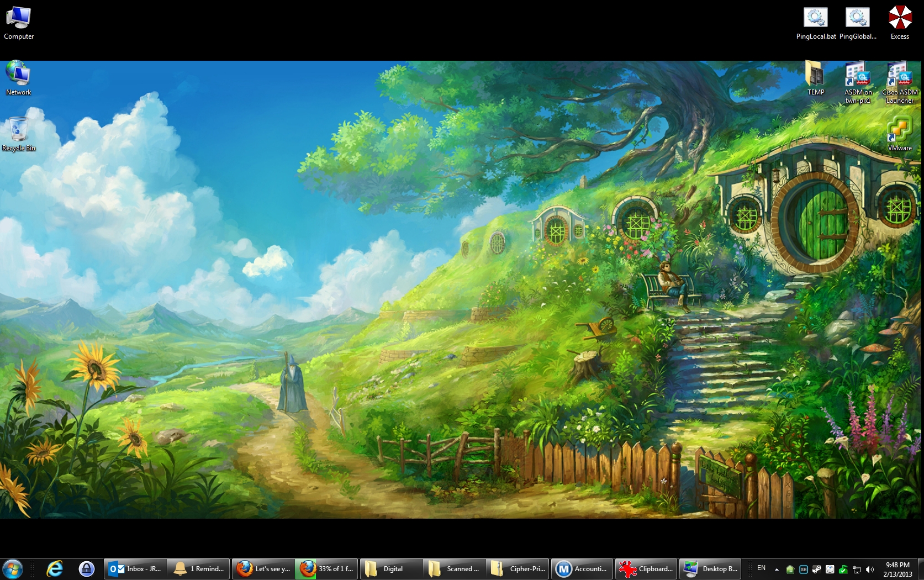Launch Internet Explorer from the taskbar
This screenshot has height=580, width=924.
tap(55, 569)
